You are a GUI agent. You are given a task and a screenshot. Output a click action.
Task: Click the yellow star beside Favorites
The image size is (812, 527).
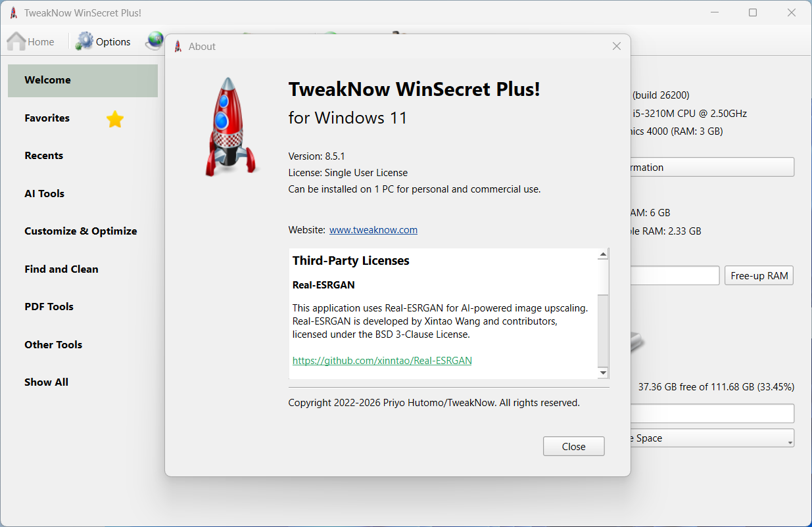coord(115,119)
